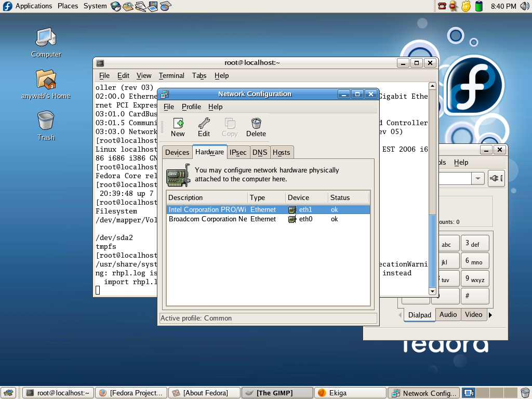Open the terminal Tabs menu

[x=199, y=76]
